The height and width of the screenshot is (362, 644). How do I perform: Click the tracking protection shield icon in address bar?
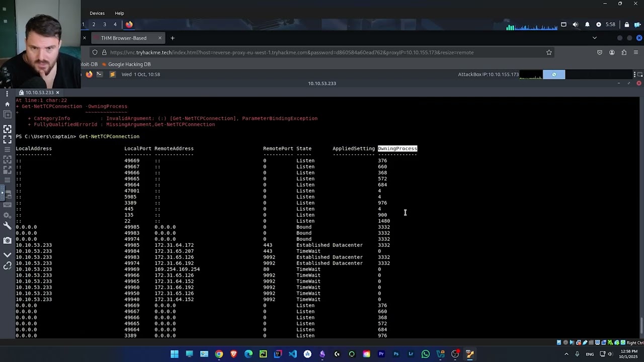95,52
